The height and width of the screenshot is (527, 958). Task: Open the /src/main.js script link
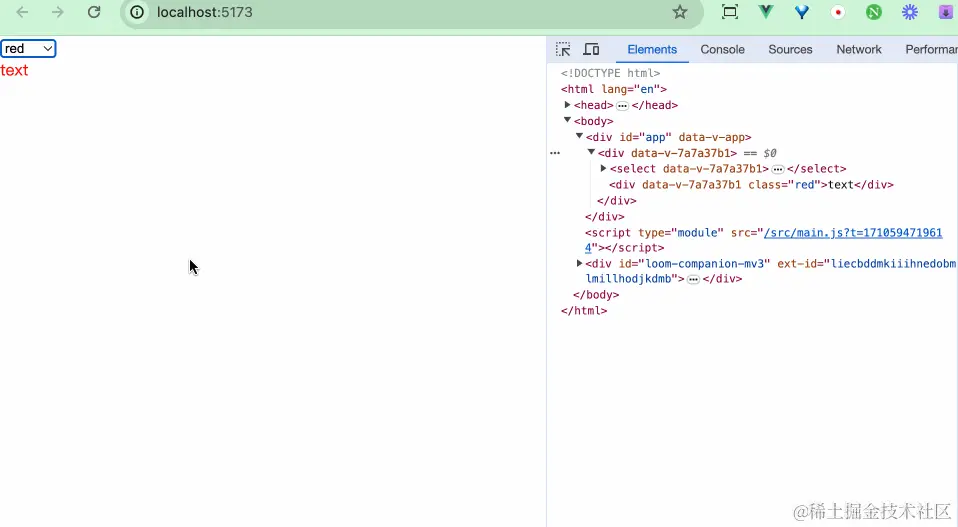852,233
